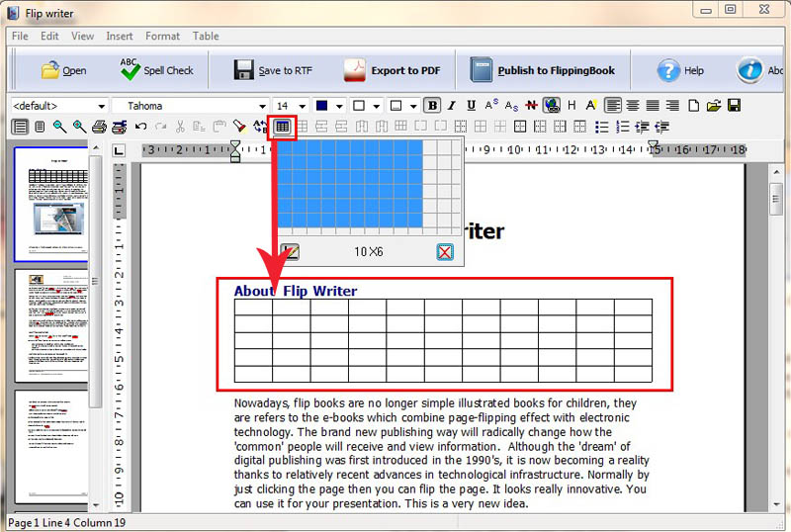This screenshot has height=532, width=791.
Task: Click the superscript icon
Action: point(490,105)
